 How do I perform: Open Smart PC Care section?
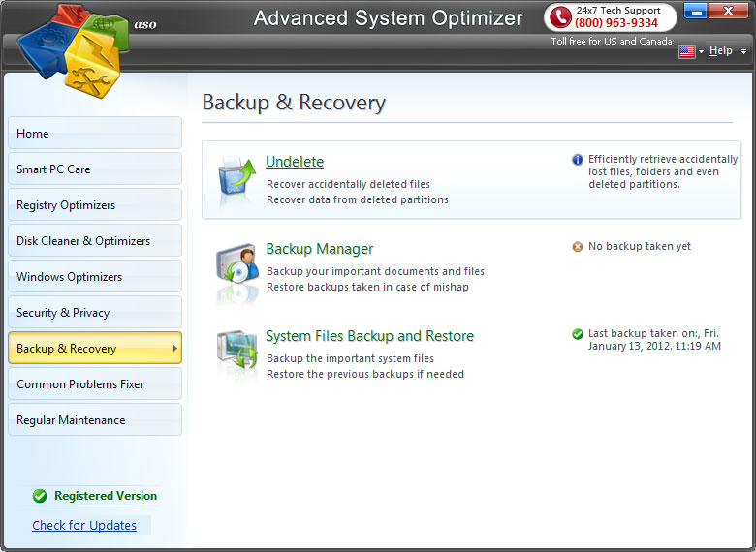pos(95,169)
